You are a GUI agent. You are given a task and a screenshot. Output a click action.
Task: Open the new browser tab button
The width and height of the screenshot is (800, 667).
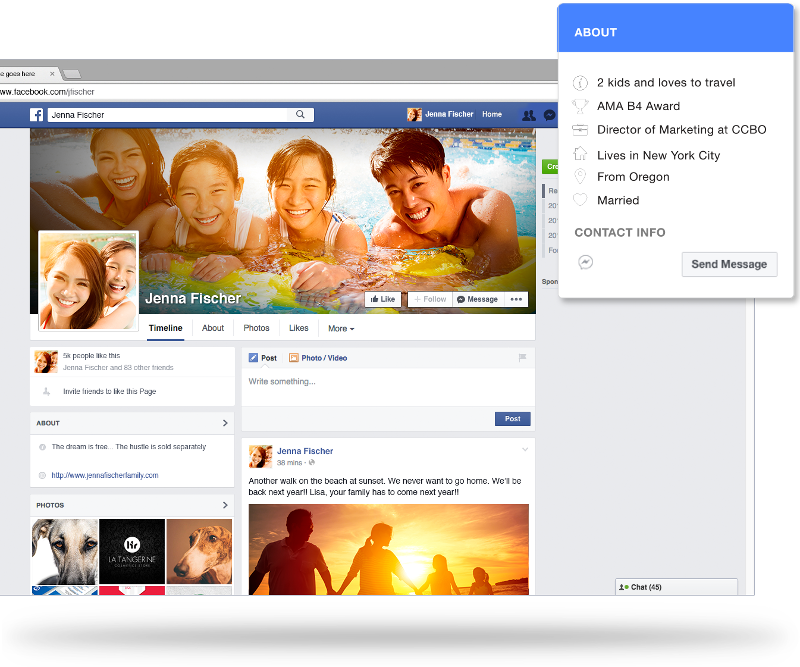tap(71, 74)
